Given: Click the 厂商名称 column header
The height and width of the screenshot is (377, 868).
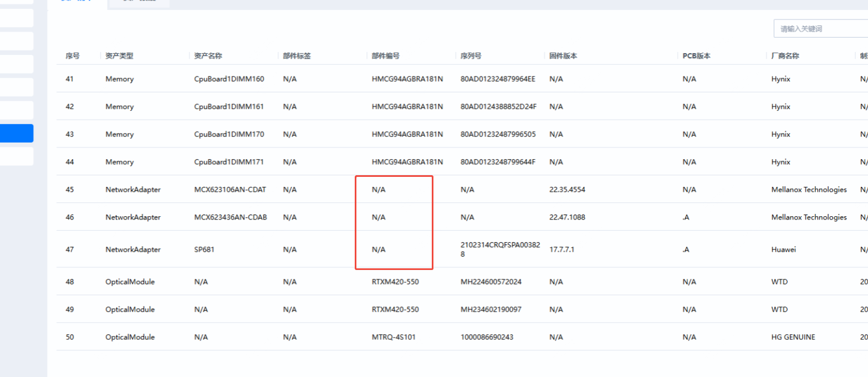Looking at the screenshot, I should (785, 56).
